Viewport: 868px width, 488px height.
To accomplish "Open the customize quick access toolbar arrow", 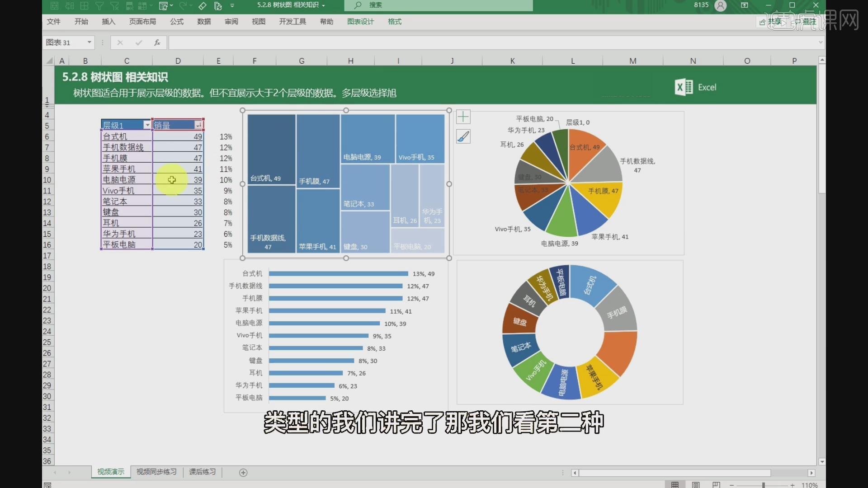I will tap(232, 5).
